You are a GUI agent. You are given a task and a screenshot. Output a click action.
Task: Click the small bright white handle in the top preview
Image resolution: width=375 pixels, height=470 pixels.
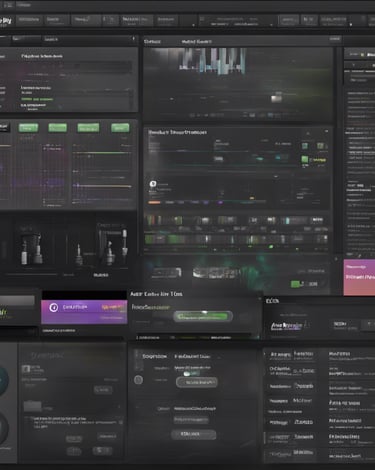(276, 99)
